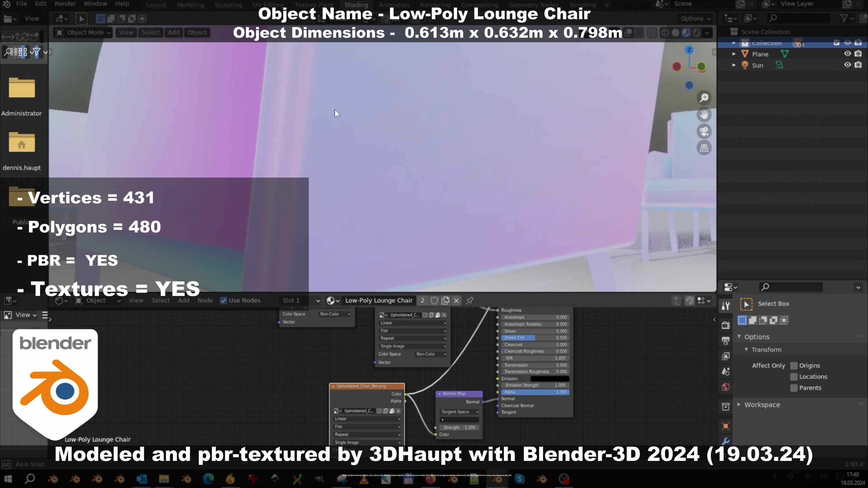
Task: Hide Collection in viewport via eye icon
Action: (x=847, y=43)
